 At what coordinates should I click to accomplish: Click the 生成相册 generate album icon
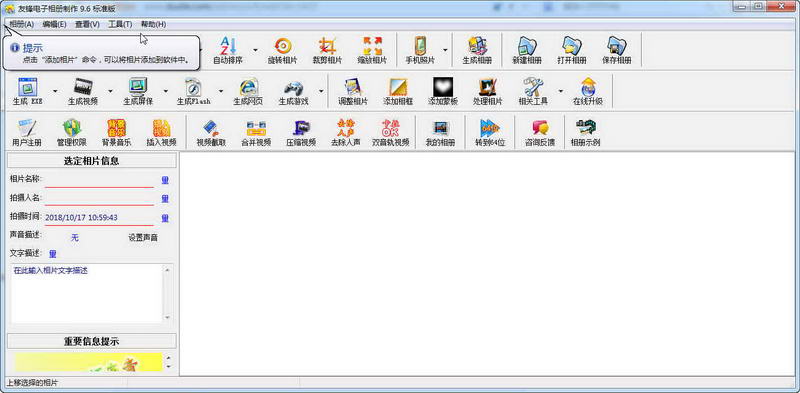tap(477, 51)
